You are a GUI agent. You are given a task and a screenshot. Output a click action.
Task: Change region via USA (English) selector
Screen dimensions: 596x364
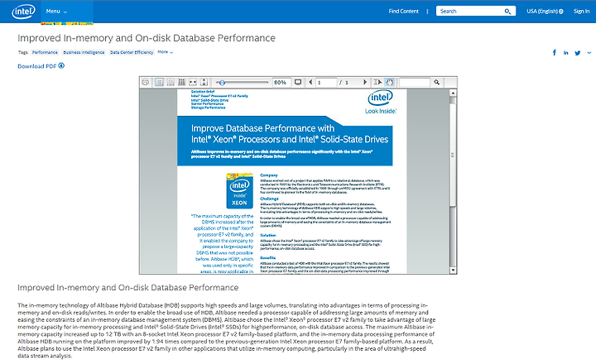545,12
